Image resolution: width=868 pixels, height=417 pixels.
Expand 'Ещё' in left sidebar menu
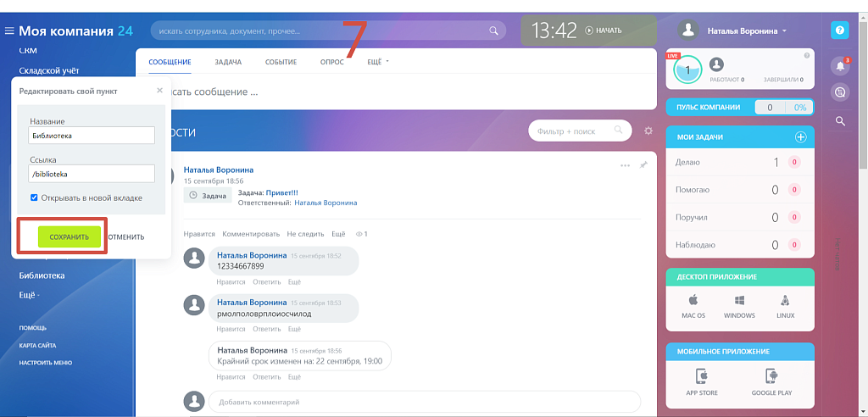click(x=30, y=294)
